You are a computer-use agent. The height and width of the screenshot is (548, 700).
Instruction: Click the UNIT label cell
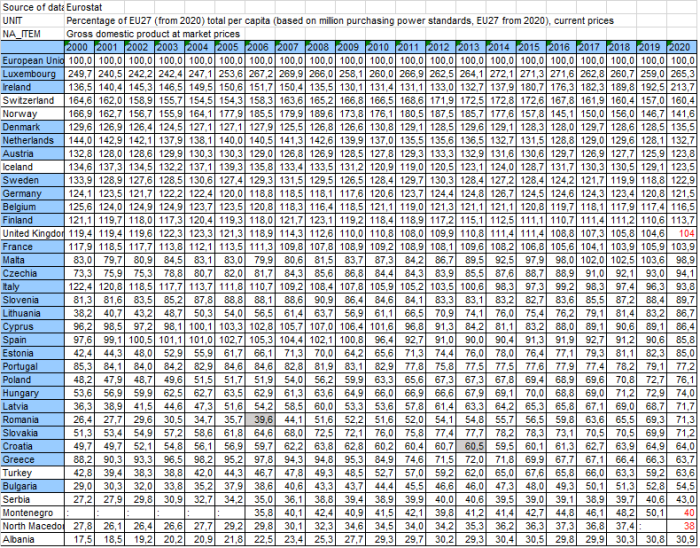pos(32,20)
